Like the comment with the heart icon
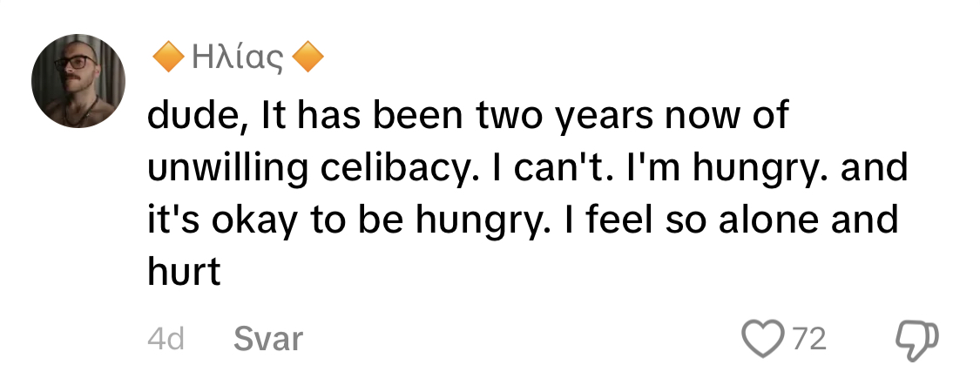Screen dimensions: 980x392 [761, 339]
